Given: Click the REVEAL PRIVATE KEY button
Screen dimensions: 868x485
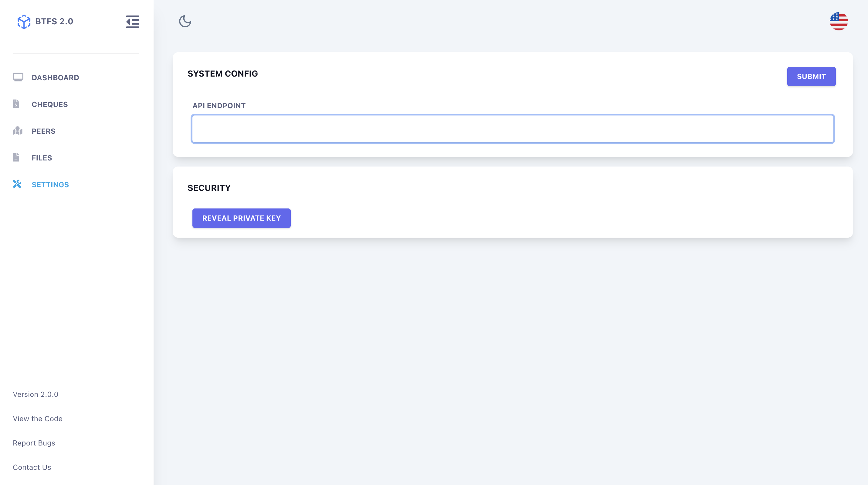Looking at the screenshot, I should [x=241, y=218].
